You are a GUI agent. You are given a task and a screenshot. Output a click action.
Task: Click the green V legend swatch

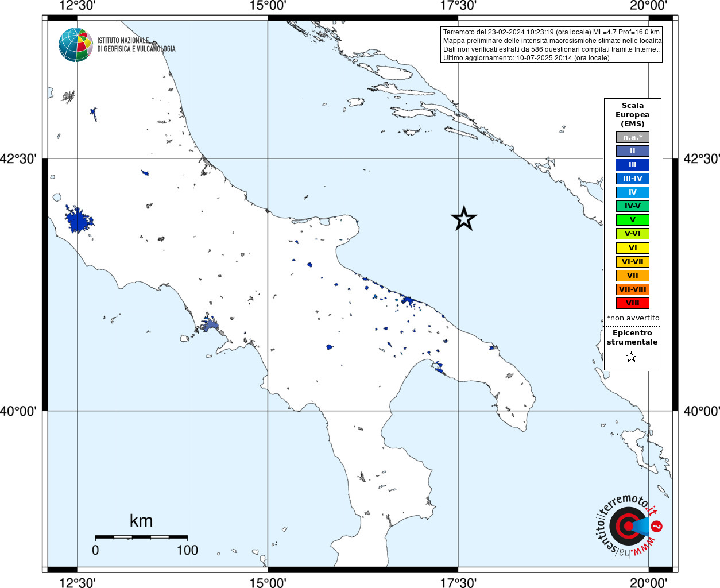pos(633,220)
